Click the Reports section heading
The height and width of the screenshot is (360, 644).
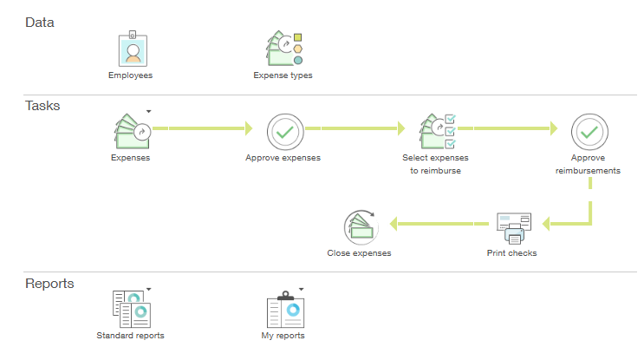coord(49,284)
